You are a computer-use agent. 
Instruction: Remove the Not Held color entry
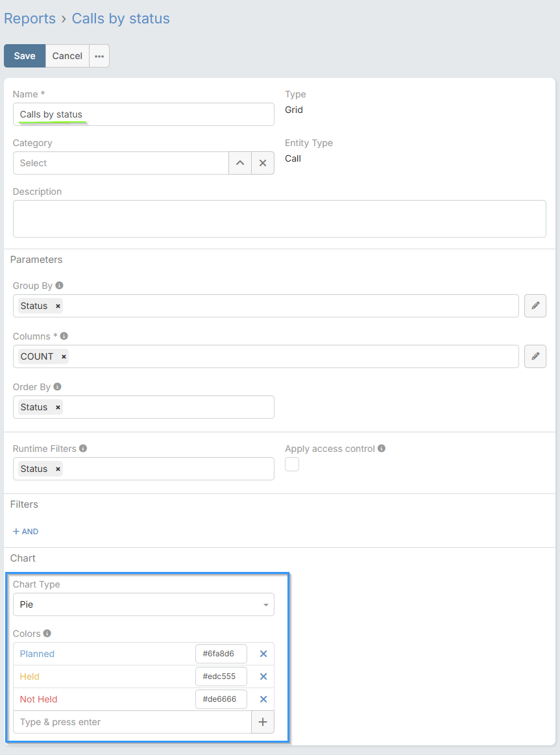tap(263, 699)
